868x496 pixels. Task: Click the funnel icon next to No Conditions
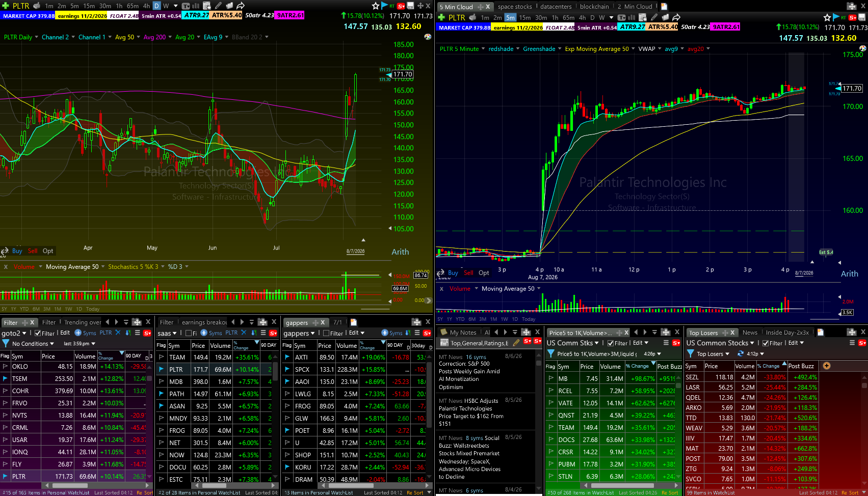pos(6,344)
